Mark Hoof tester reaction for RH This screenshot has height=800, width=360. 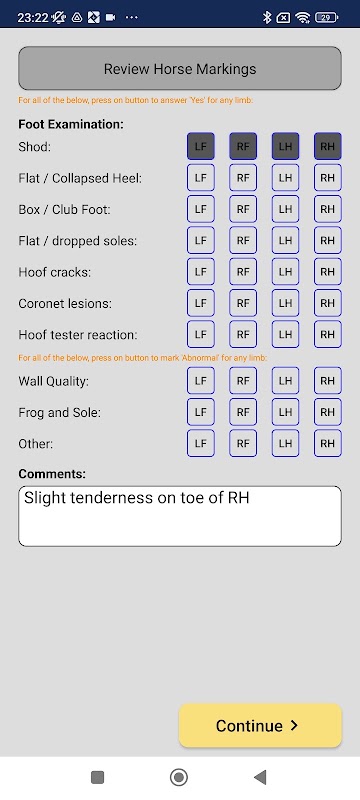click(x=327, y=335)
